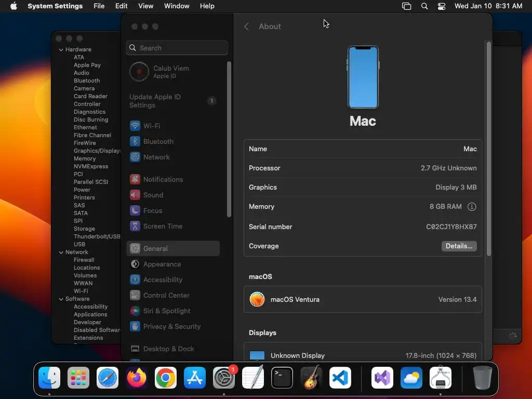Collapse the Software section in System Information
This screenshot has height=399, width=532.
61,299
